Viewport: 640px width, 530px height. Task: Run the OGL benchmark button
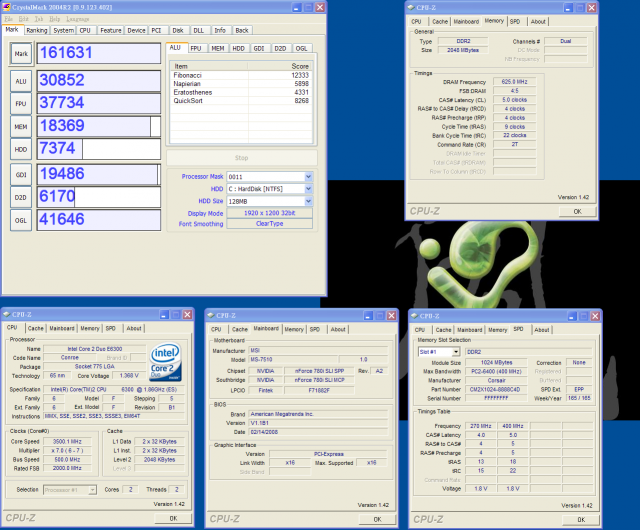(21, 220)
